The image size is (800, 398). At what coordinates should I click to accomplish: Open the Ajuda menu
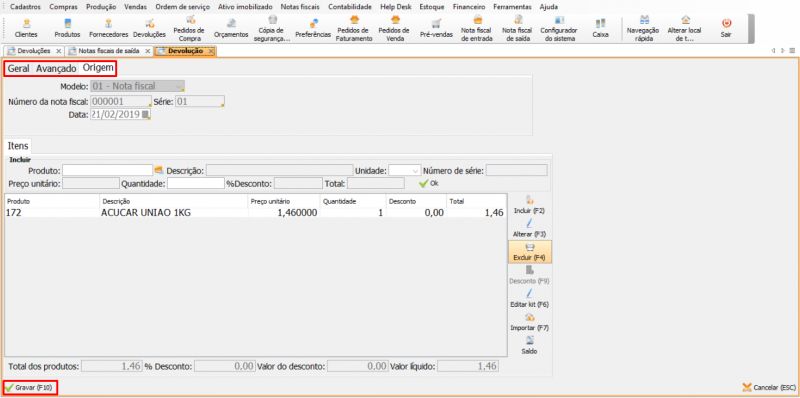pyautogui.click(x=548, y=7)
